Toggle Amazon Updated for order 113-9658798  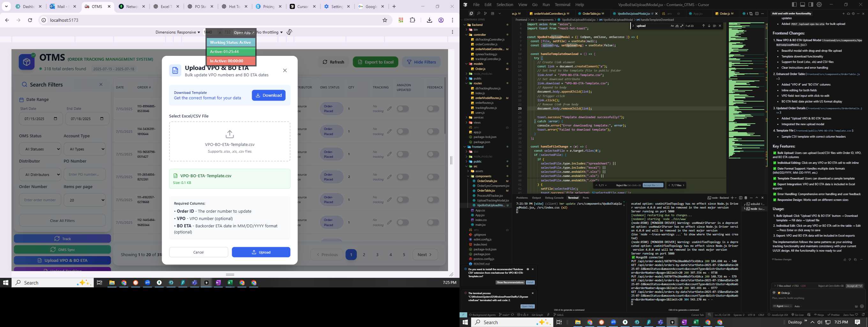click(403, 154)
